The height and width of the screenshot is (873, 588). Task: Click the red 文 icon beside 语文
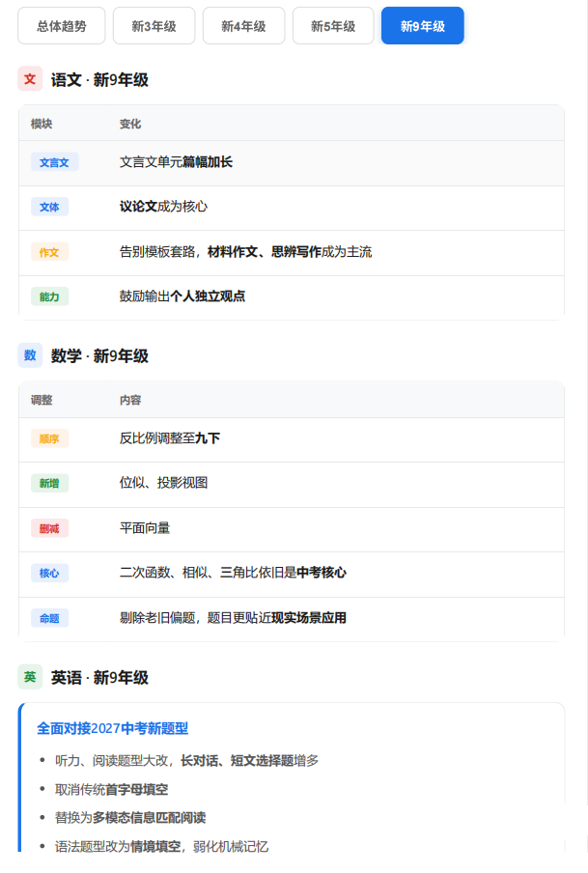[x=30, y=79]
